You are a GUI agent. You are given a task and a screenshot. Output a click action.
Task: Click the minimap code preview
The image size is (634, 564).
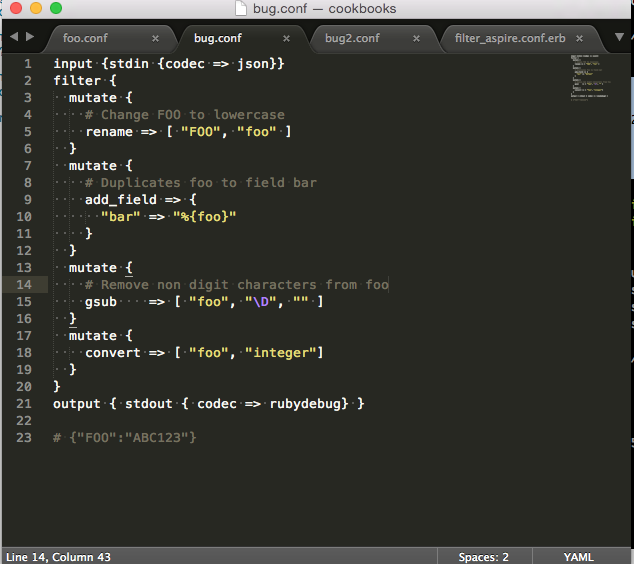pyautogui.click(x=590, y=78)
